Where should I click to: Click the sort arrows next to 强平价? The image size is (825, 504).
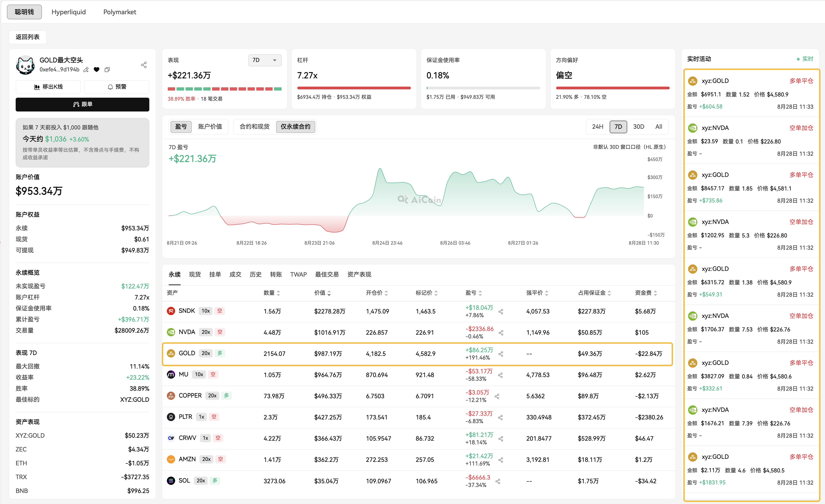546,293
